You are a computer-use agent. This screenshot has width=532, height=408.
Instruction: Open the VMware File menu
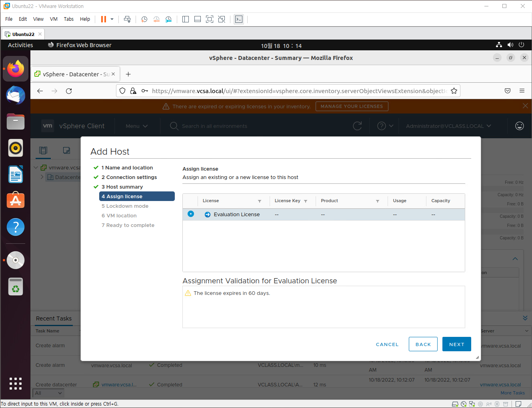pos(9,19)
